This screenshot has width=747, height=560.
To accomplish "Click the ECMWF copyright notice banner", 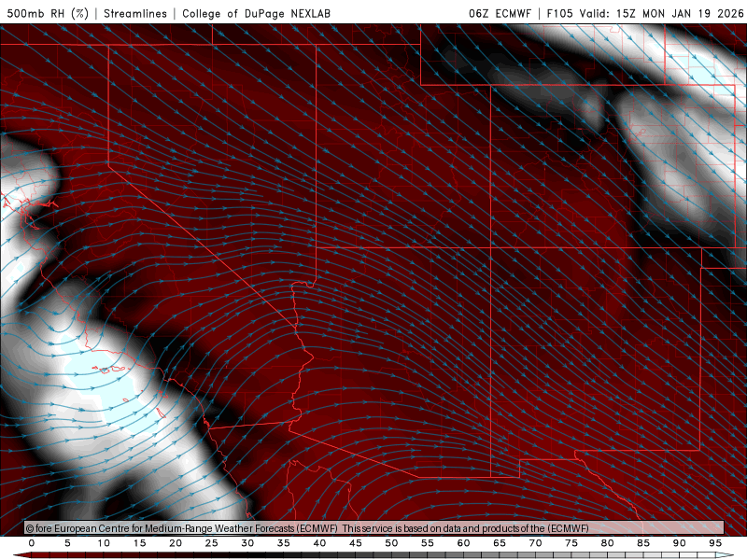I will [374, 528].
